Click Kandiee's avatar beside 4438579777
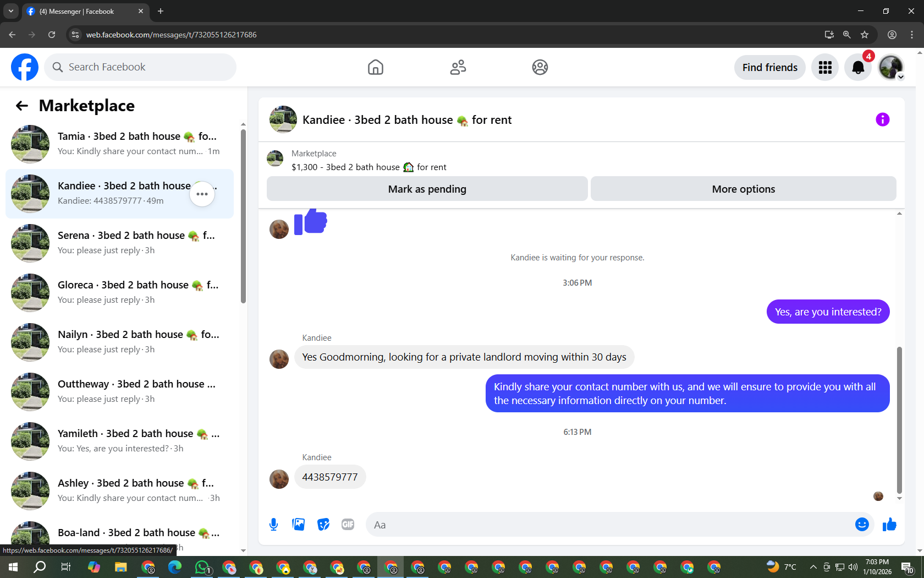The image size is (924, 578). click(279, 479)
